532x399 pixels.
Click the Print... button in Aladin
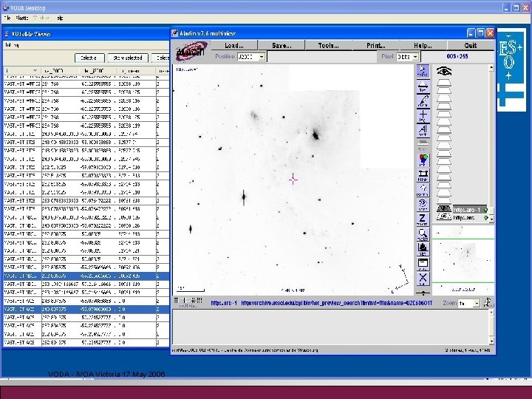click(376, 46)
